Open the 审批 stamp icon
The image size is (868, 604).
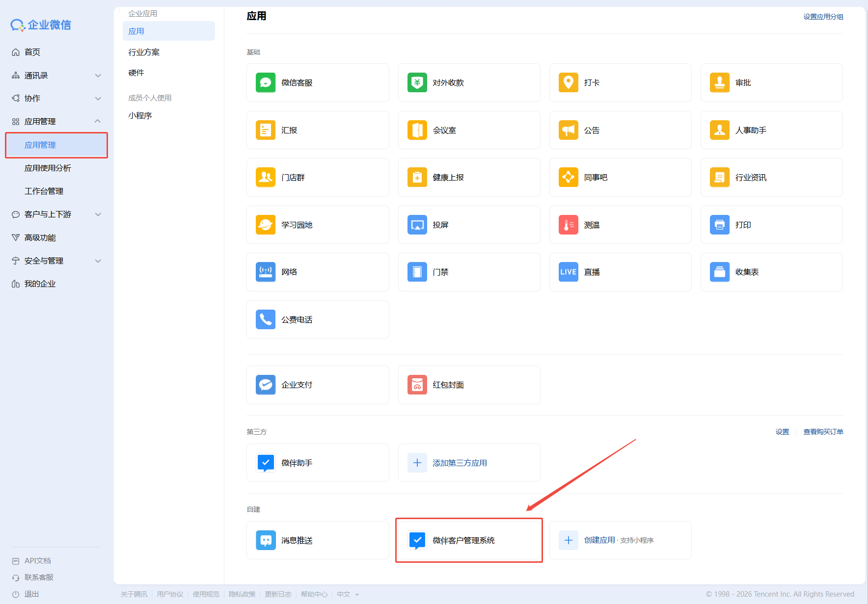[719, 82]
